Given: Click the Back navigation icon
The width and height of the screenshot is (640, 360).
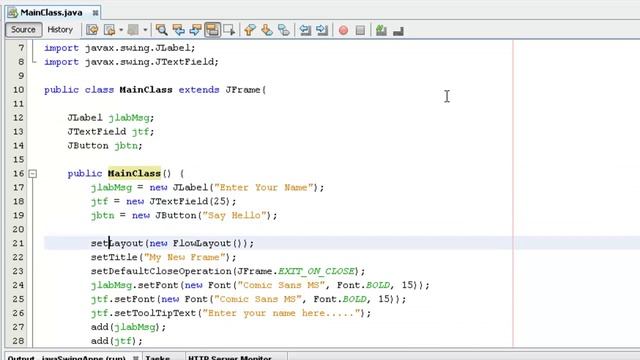Looking at the screenshot, I should pyautogui.click(x=109, y=30).
